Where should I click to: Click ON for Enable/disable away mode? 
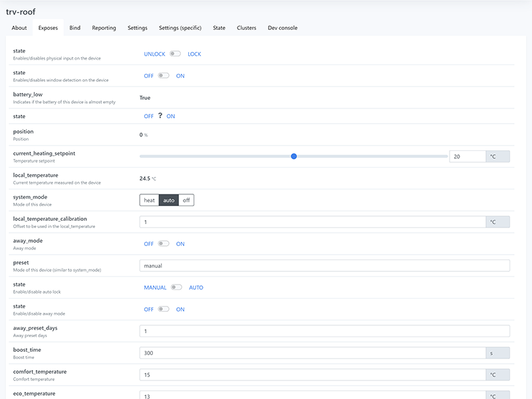pyautogui.click(x=180, y=309)
